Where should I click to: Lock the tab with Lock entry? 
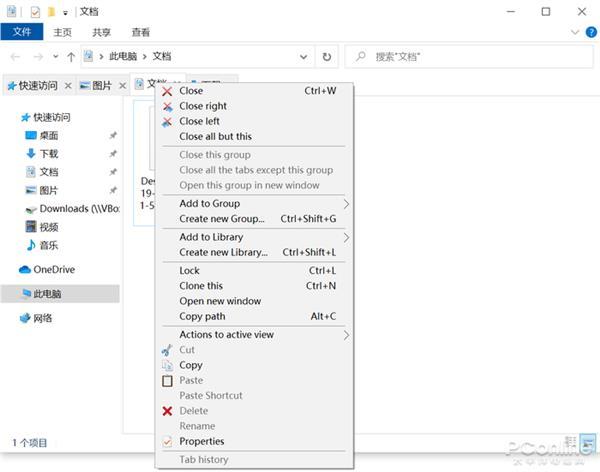tap(254, 271)
